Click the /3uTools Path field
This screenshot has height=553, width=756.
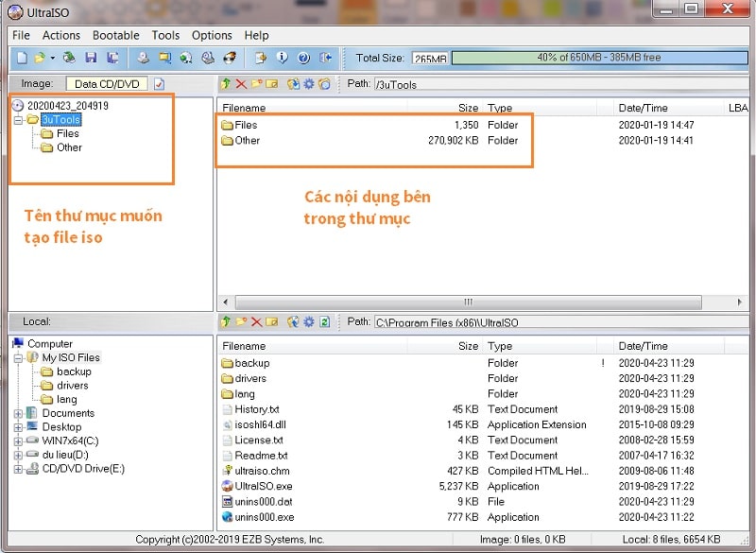(561, 84)
